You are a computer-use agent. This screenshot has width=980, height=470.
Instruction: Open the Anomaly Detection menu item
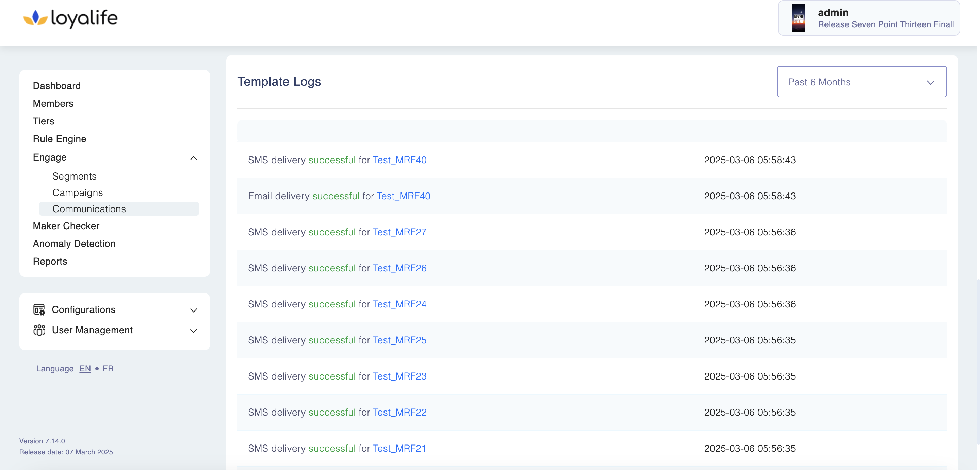click(74, 244)
